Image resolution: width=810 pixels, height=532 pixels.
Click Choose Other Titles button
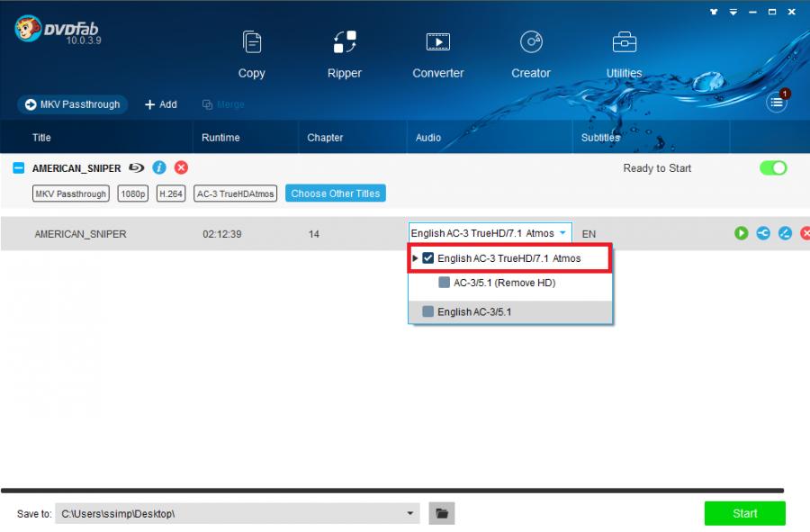[x=336, y=194]
